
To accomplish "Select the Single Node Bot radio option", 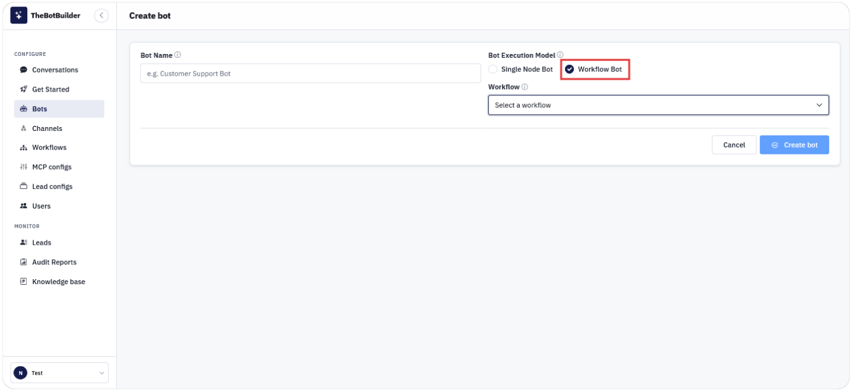I will pyautogui.click(x=492, y=69).
